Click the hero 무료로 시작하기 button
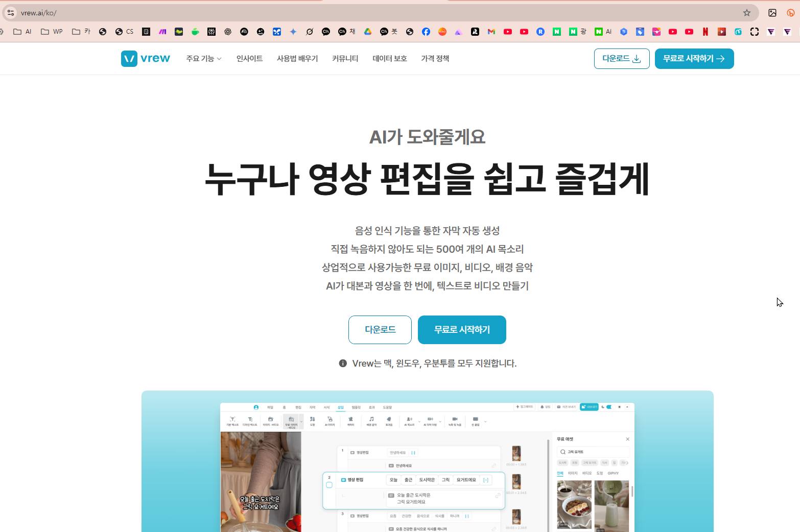The height and width of the screenshot is (532, 800). 462,330
